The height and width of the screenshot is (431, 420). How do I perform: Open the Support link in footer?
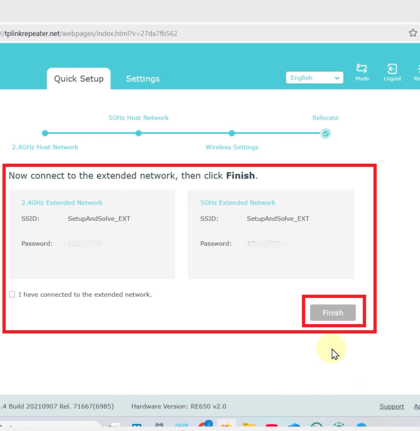coord(392,406)
